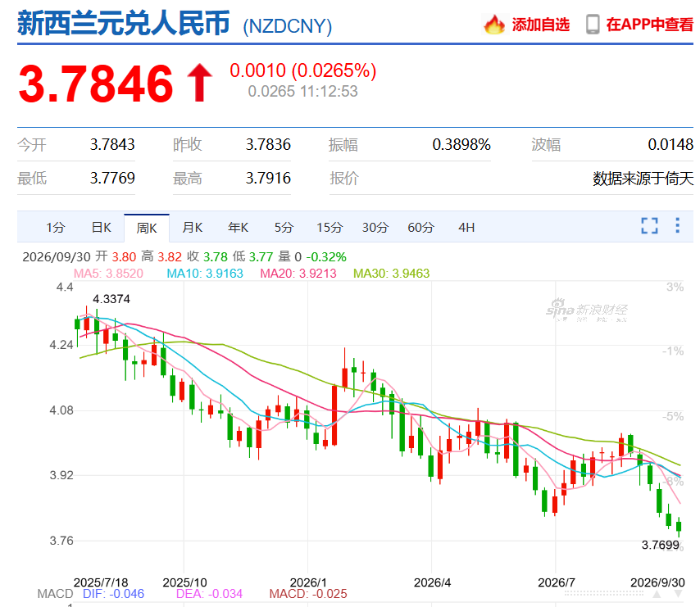Screen dimensions: 700x607
Task: Click the 最低 value 3.7769
Action: click(112, 179)
